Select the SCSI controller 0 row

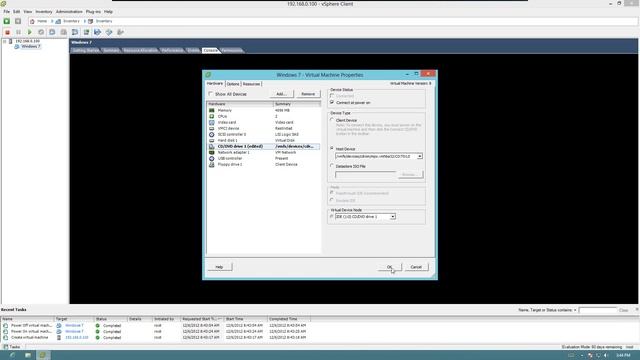(263, 134)
